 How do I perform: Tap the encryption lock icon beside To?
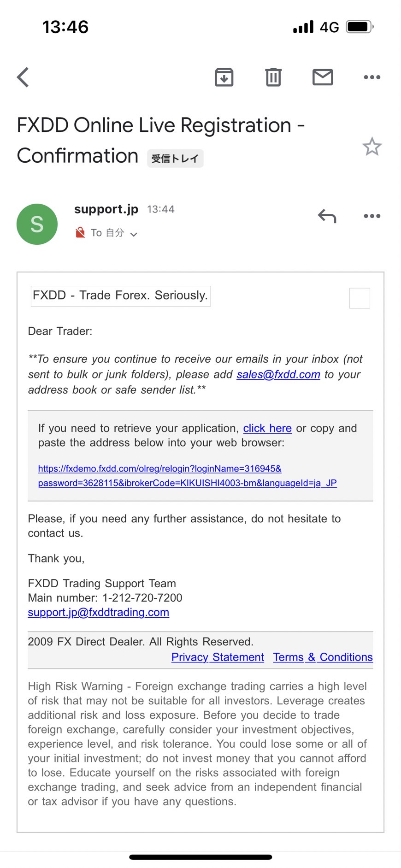pyautogui.click(x=80, y=233)
